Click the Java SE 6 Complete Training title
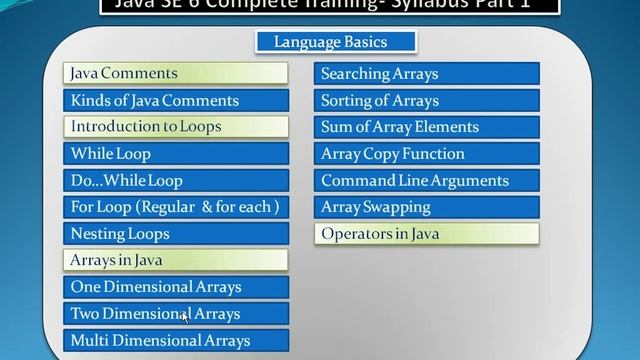Screen dimensions: 640x360 [x=330, y=7]
